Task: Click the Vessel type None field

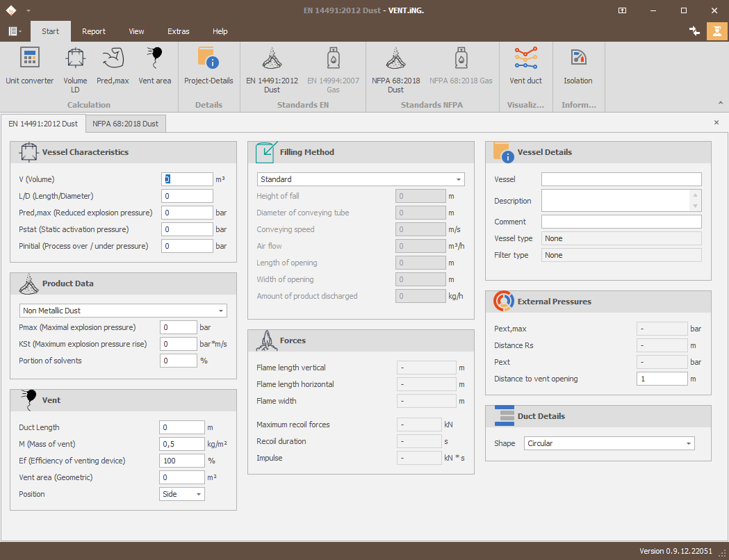Action: (621, 238)
